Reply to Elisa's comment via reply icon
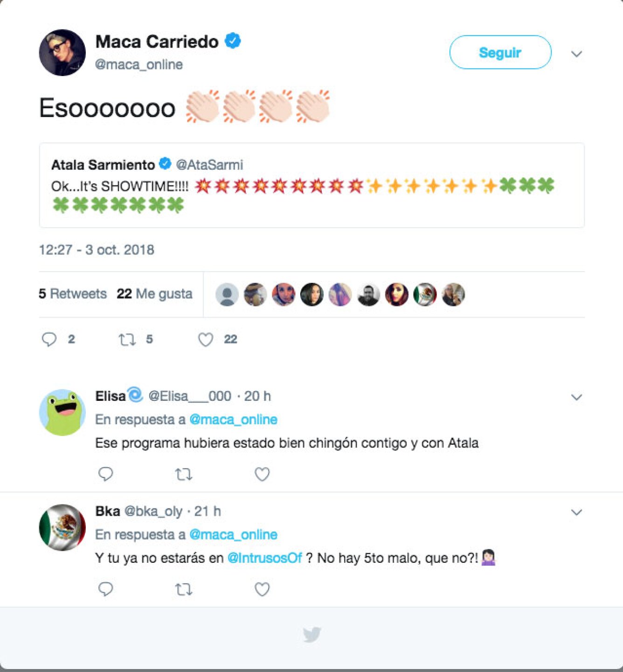The image size is (623, 672). pyautogui.click(x=106, y=474)
